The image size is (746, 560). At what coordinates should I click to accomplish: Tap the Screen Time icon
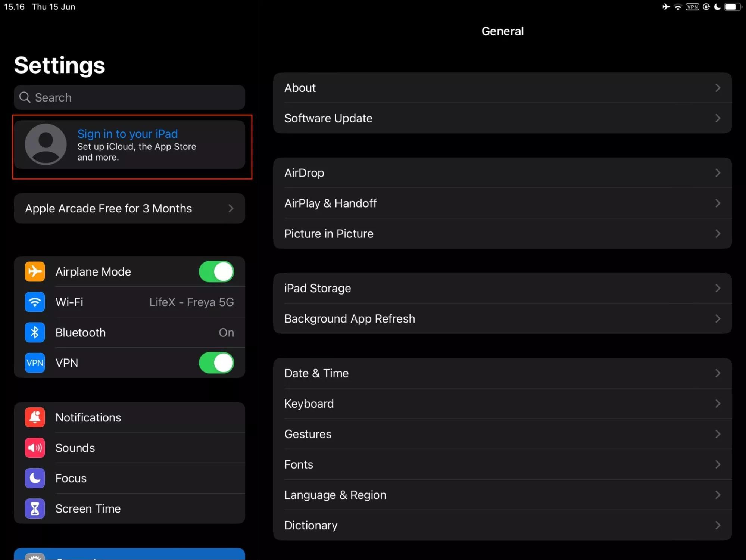coord(34,508)
